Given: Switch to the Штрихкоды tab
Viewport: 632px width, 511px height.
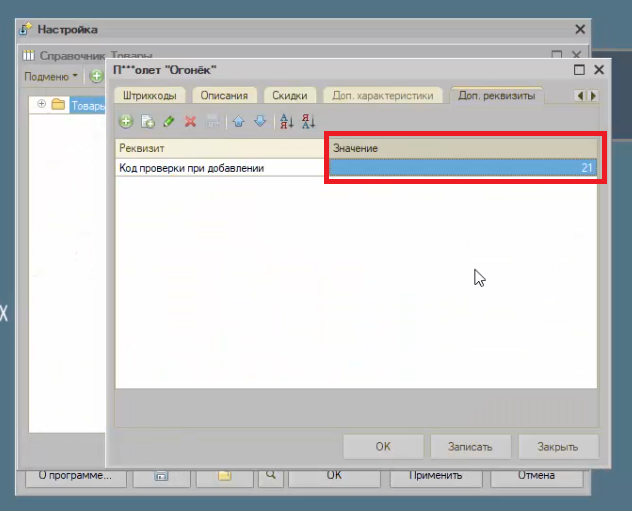Looking at the screenshot, I should tap(150, 96).
